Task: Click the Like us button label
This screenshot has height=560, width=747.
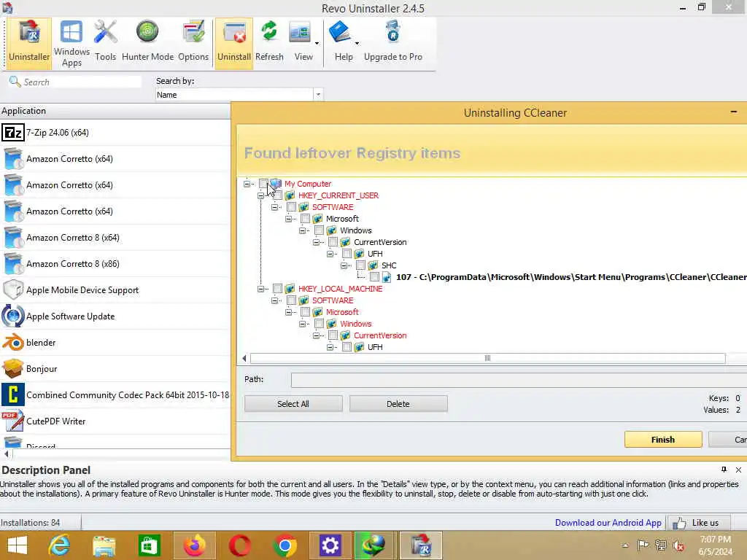Action: point(705,523)
